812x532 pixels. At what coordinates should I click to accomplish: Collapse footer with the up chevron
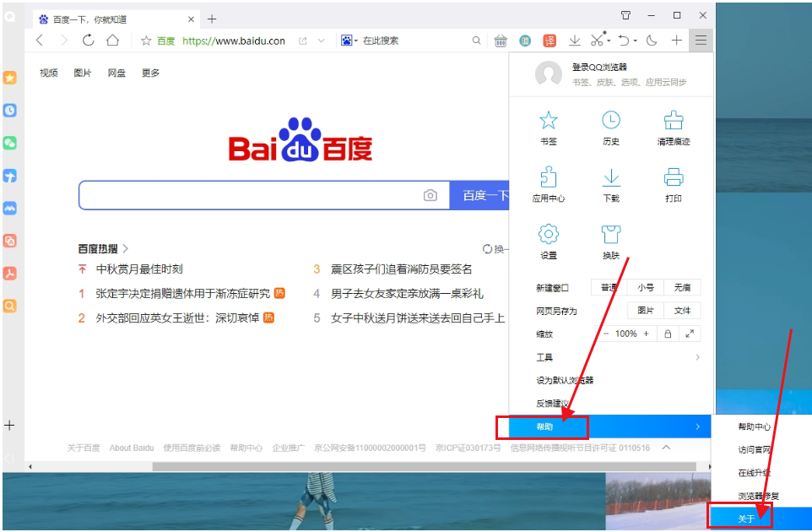click(x=667, y=447)
